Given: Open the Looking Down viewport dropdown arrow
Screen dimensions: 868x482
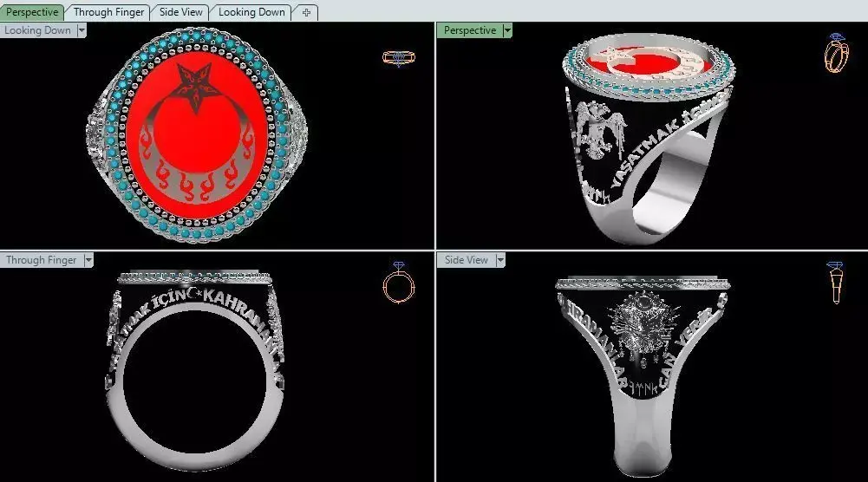Looking at the screenshot, I should [82, 30].
